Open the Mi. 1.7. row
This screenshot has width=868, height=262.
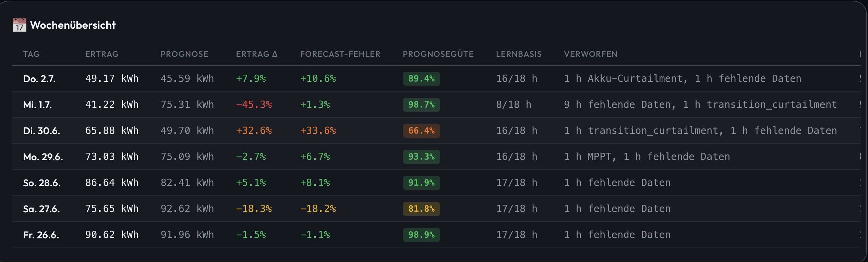[x=436, y=105]
